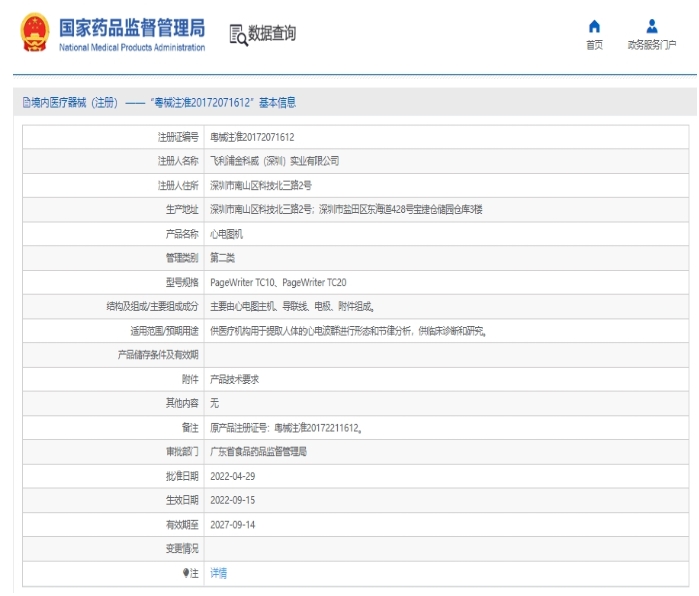699x596 pixels.
Task: Click the expiry date 2027-09-14 cell
Action: coord(233,524)
